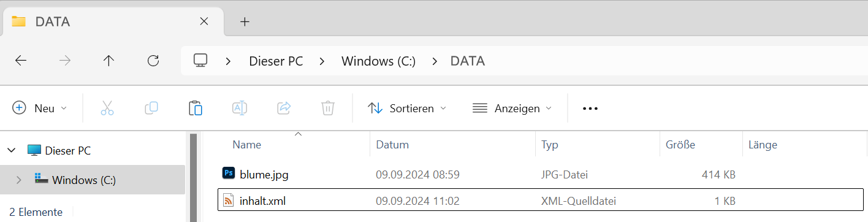Click the Cut scissors icon

pyautogui.click(x=107, y=109)
